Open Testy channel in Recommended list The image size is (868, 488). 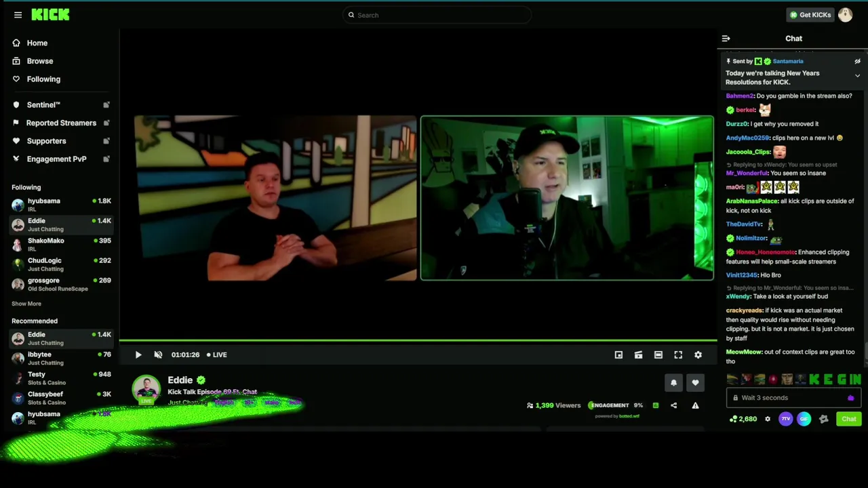tap(61, 378)
